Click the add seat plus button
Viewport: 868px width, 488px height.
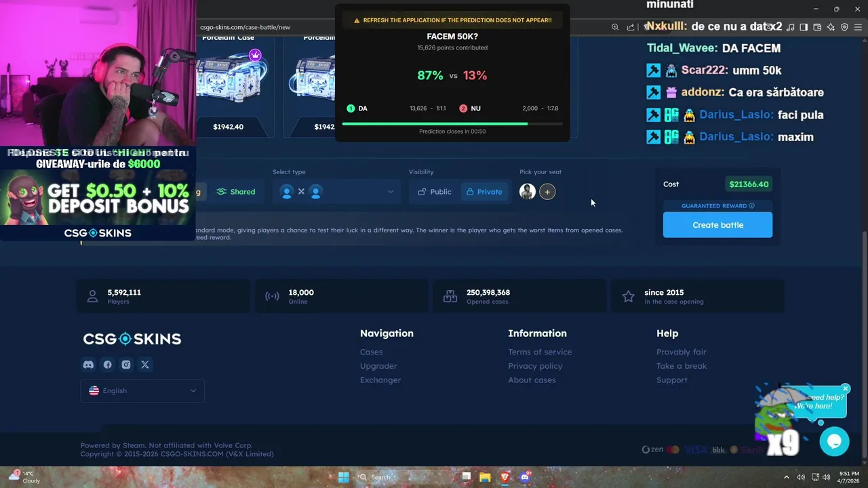pos(547,192)
